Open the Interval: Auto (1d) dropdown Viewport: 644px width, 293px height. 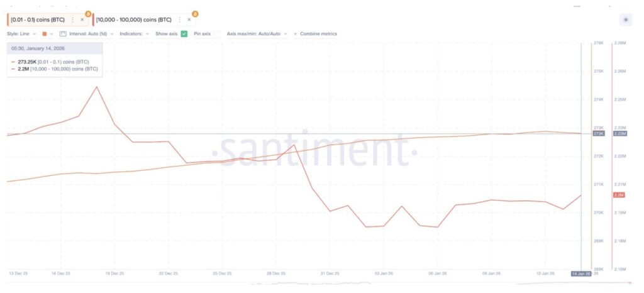[91, 33]
